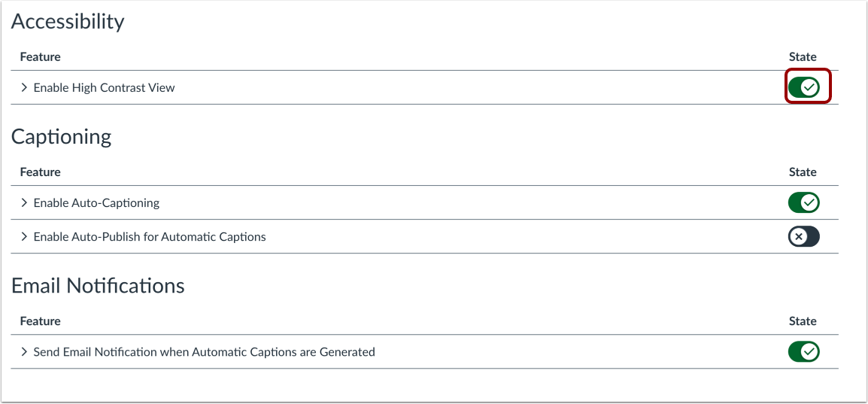The height and width of the screenshot is (404, 868).
Task: Click Feature column header under Captioning
Action: tap(41, 172)
